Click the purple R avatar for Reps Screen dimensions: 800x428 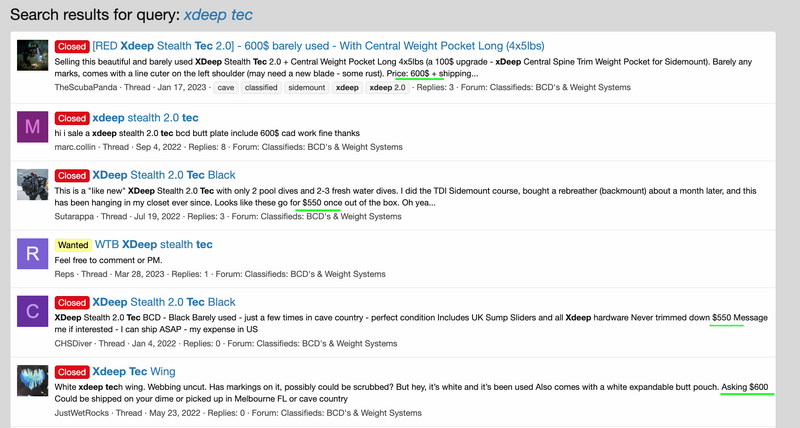pos(34,254)
